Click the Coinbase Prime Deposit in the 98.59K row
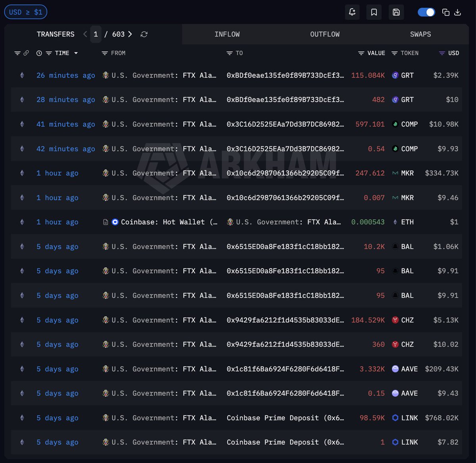This screenshot has height=463, width=476. (x=285, y=418)
